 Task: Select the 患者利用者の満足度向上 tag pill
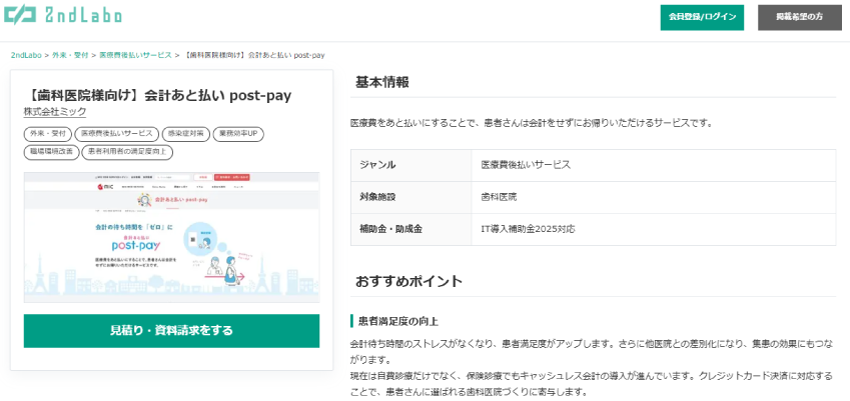coord(127,152)
